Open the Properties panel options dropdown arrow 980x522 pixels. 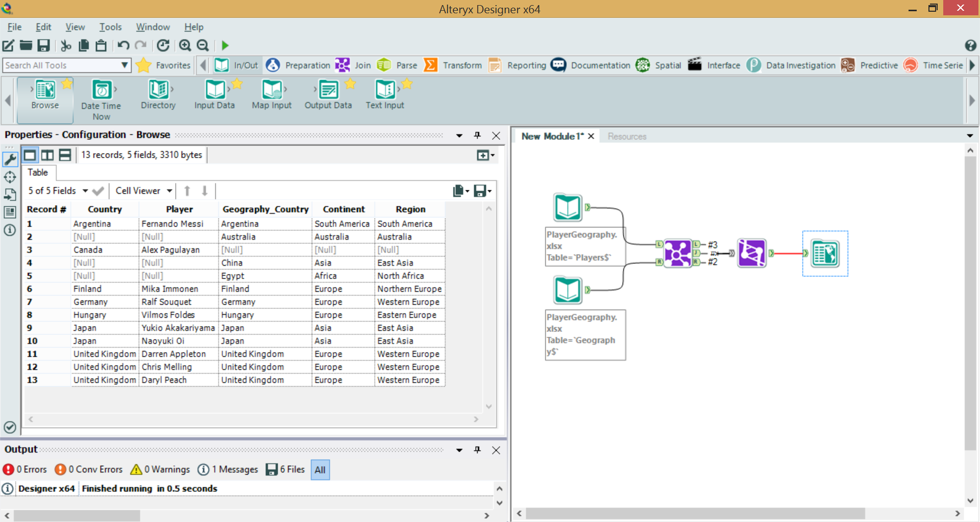[459, 136]
